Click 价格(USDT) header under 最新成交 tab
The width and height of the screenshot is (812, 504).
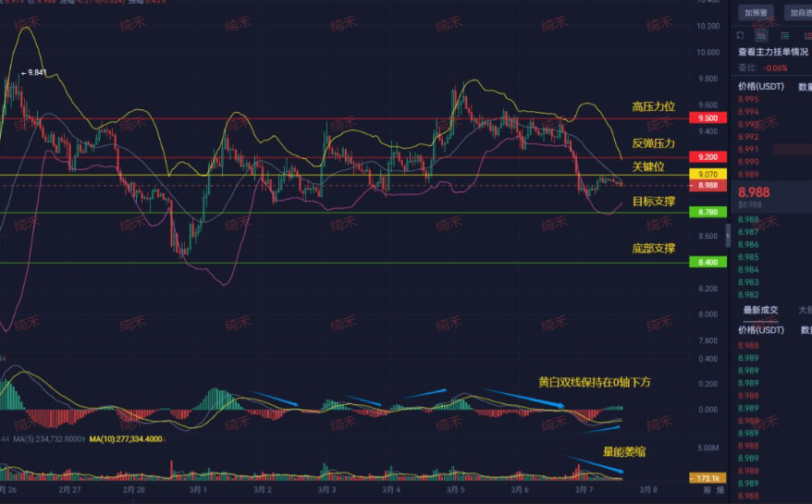[x=761, y=330]
